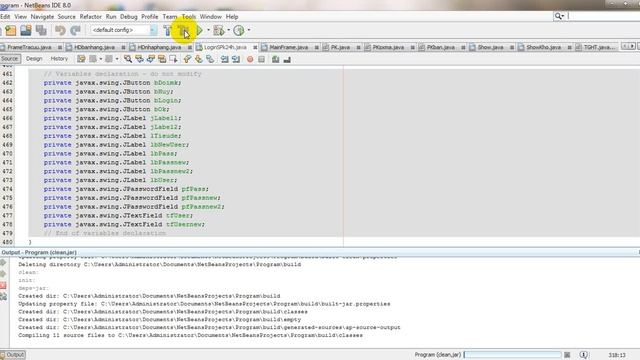Start macro recording with red circle icon

(250, 59)
